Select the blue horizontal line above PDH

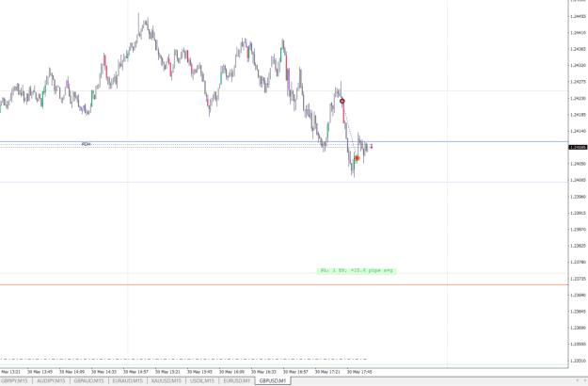coord(284,141)
